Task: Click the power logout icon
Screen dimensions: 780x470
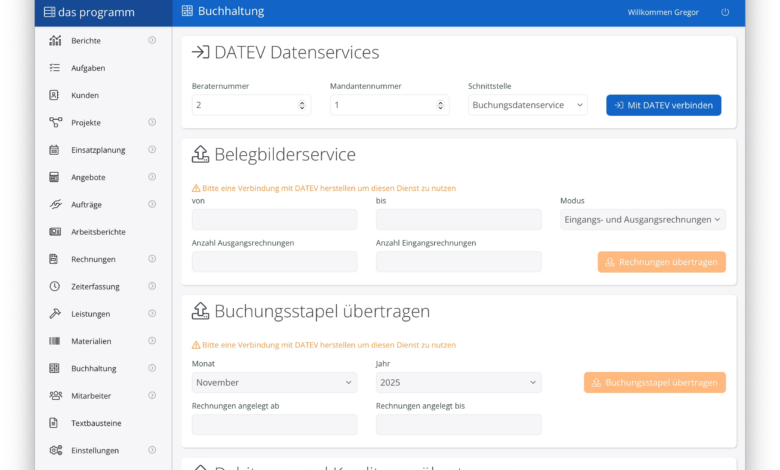Action: (725, 12)
